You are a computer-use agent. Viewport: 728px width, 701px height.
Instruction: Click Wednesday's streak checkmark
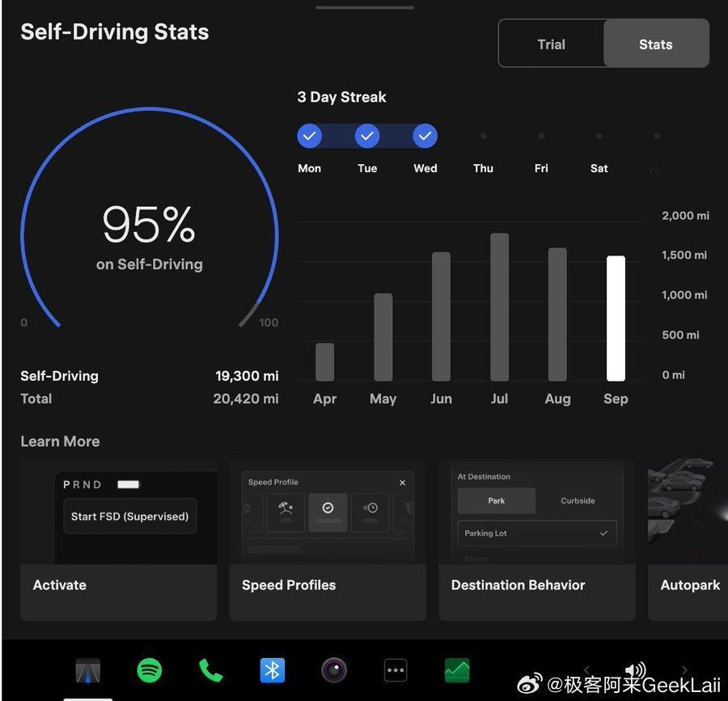coord(425,136)
